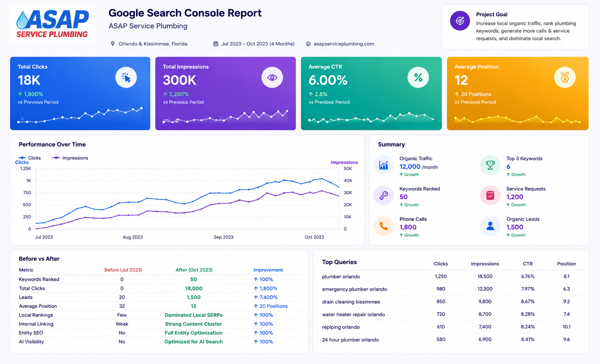Click the globe icon beside asapserviceplumbing.com
The height and width of the screenshot is (364, 600).
308,44
